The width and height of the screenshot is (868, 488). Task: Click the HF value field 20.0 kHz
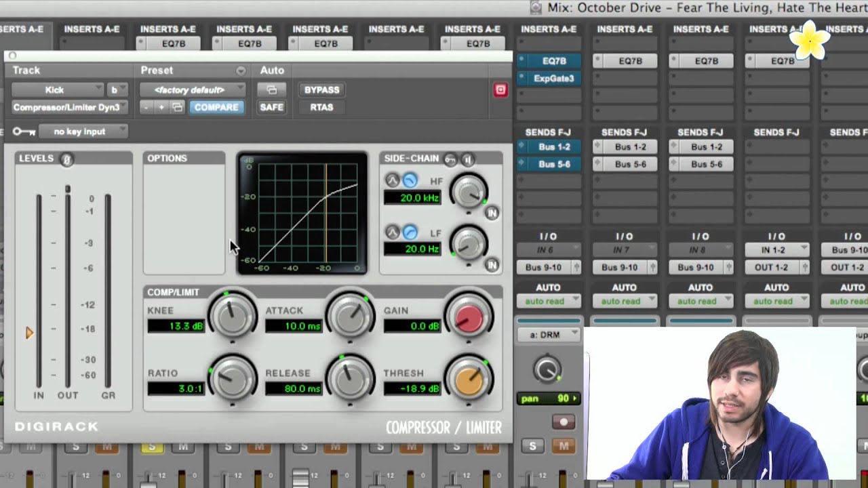(x=412, y=197)
